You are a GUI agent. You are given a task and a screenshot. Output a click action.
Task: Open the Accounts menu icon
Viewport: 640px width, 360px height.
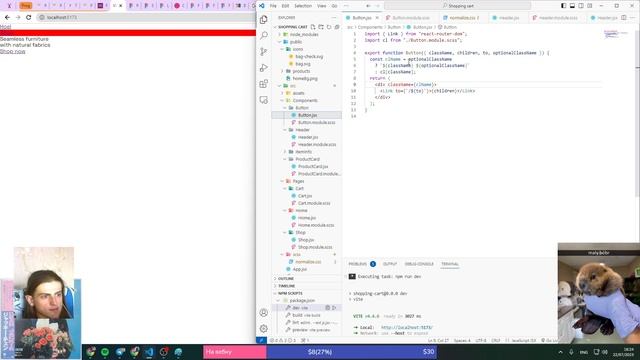point(264,313)
